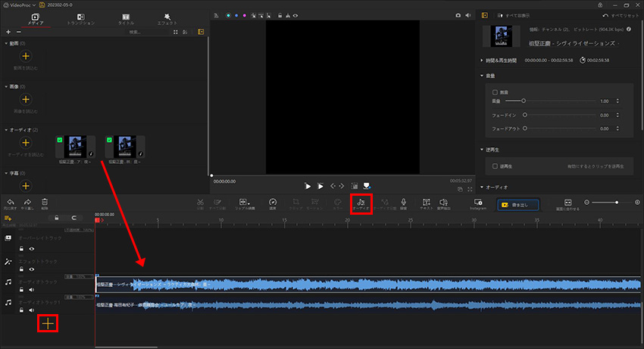Select the first audio thumbnail in media library
This screenshot has width=644, height=349.
[x=75, y=148]
